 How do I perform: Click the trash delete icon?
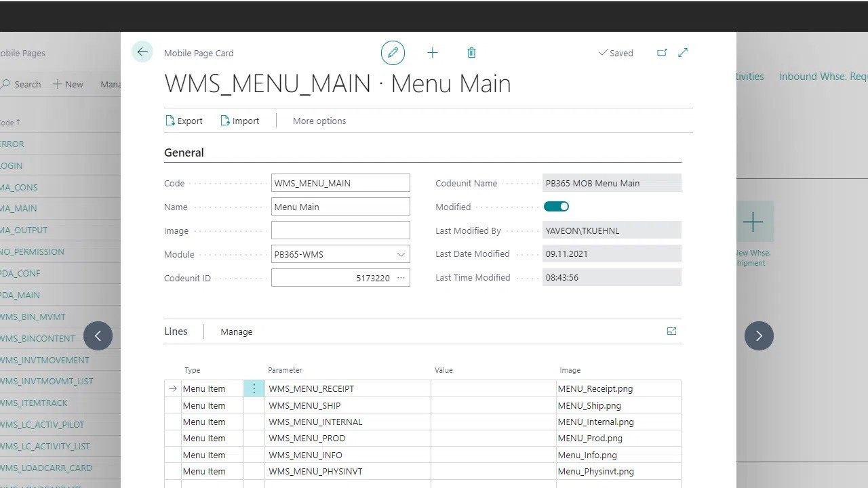[471, 53]
